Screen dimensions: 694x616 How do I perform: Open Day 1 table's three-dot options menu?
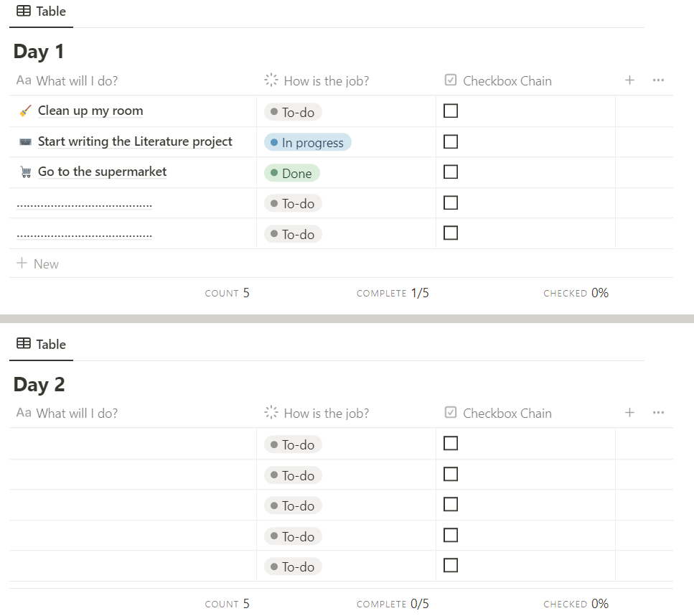click(x=658, y=80)
